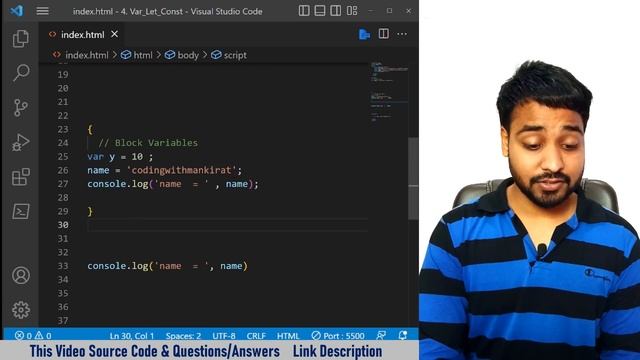This screenshot has height=360, width=640.
Task: Close the index.html tab
Action: [115, 34]
